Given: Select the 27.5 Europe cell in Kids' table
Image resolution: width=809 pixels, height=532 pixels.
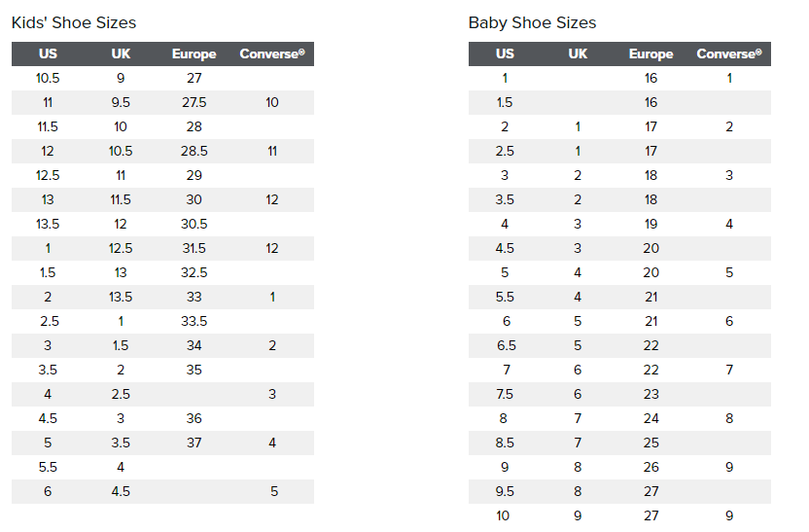Looking at the screenshot, I should [193, 102].
